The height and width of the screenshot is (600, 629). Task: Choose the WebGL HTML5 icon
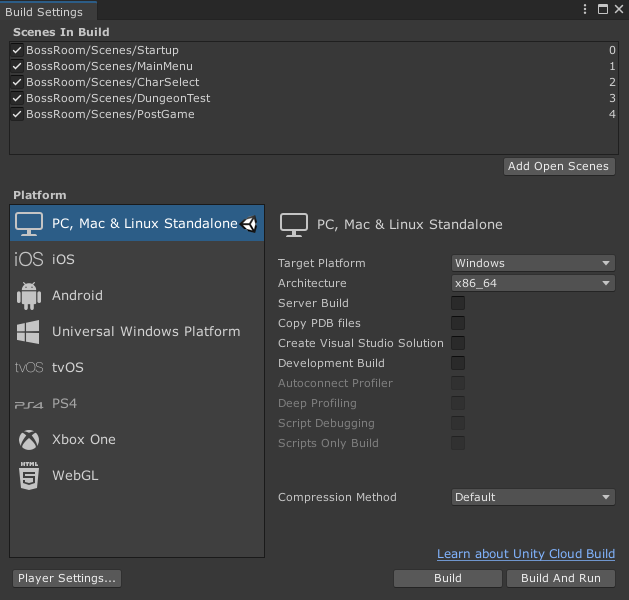point(29,476)
